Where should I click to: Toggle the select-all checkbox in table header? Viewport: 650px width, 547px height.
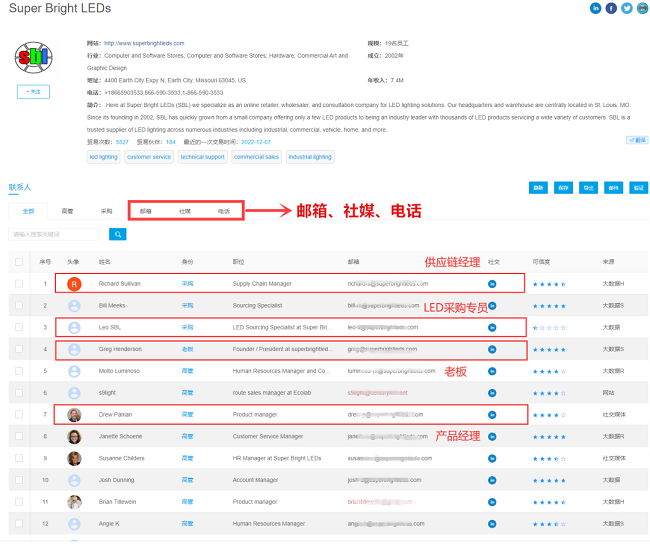[x=19, y=262]
